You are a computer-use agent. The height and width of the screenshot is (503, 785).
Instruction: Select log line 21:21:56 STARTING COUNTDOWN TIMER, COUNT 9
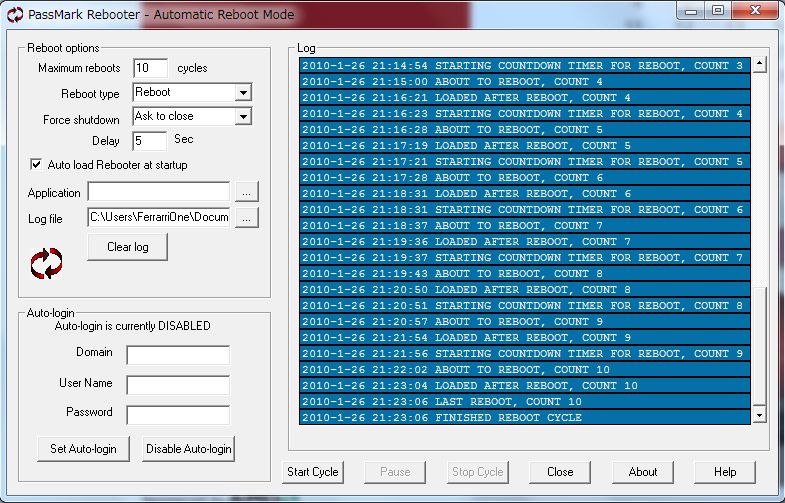(x=525, y=353)
